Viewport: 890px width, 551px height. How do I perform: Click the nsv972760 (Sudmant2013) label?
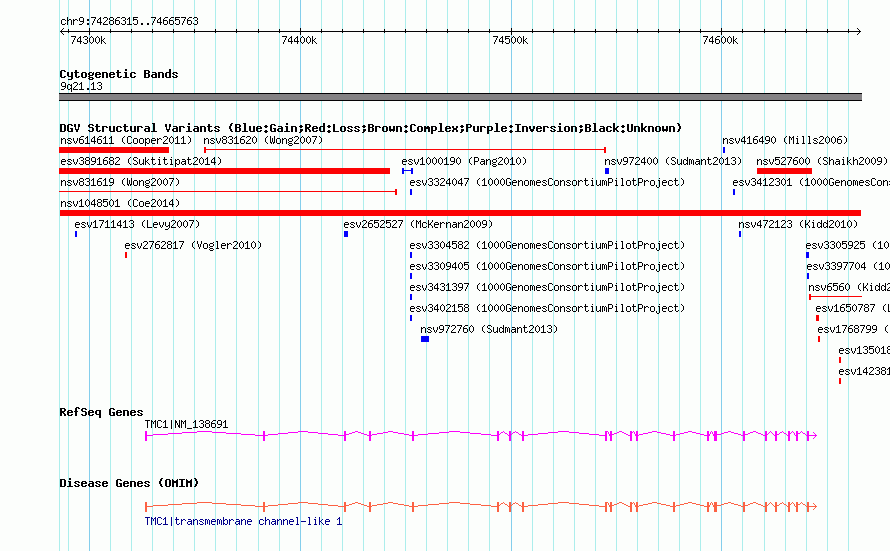489,329
